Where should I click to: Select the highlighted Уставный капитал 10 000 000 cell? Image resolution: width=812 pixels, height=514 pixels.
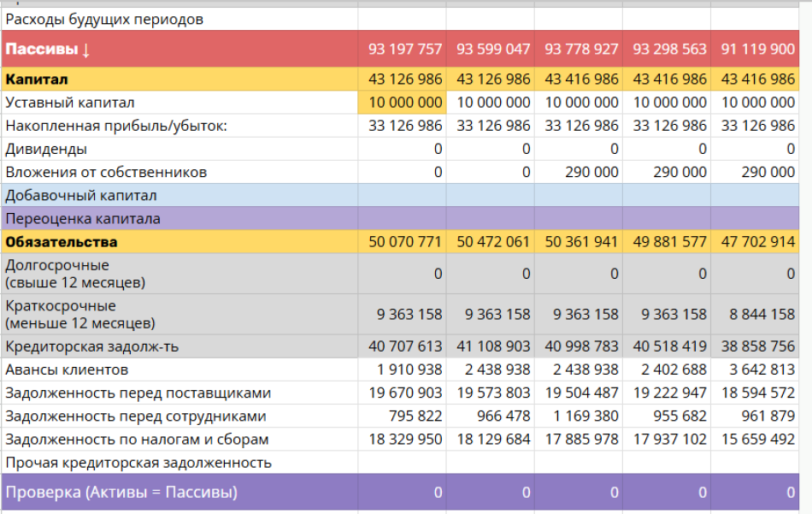[x=402, y=103]
